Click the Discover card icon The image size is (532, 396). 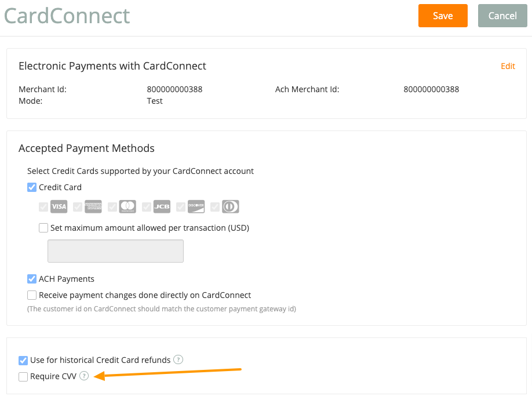196,206
